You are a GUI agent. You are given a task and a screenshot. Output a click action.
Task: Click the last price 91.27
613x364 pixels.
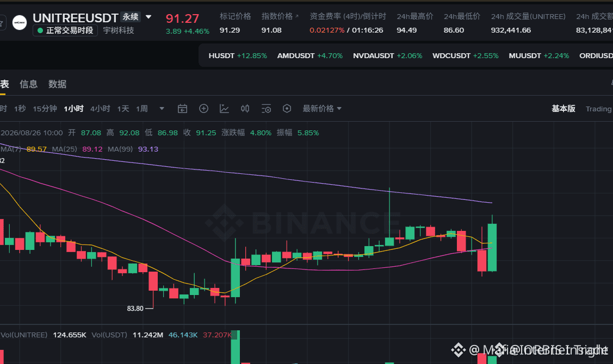pyautogui.click(x=182, y=18)
